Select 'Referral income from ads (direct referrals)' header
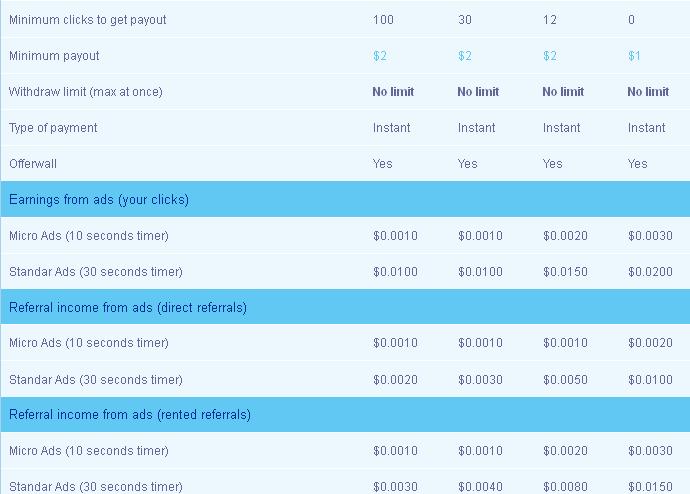Screen dimensions: 690x494 click(x=345, y=307)
